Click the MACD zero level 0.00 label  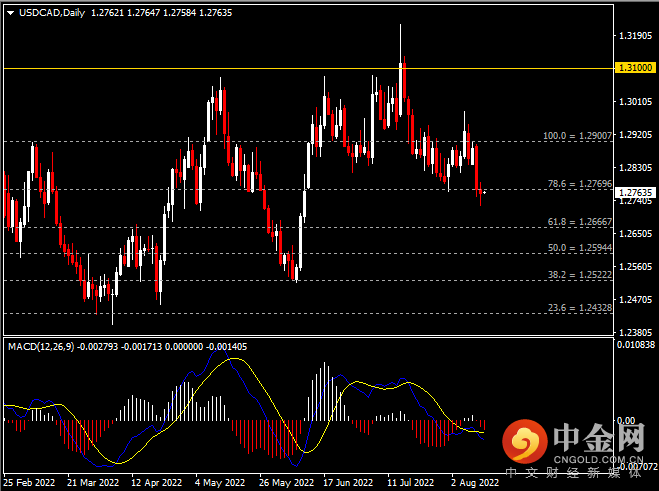pos(626,420)
